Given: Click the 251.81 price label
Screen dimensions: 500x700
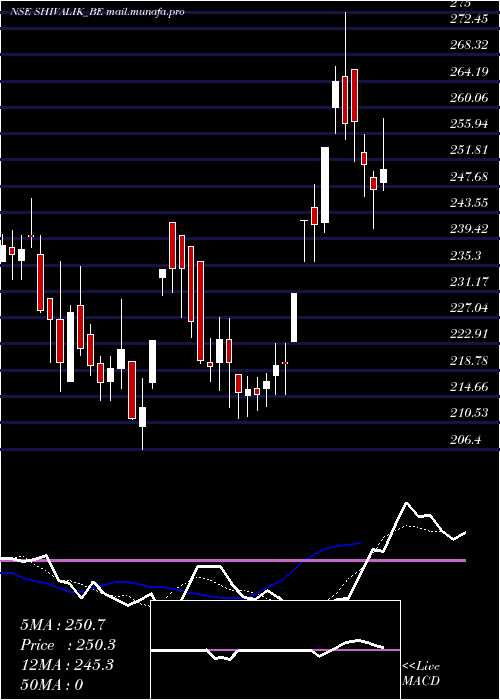Looking at the screenshot, I should [469, 150].
